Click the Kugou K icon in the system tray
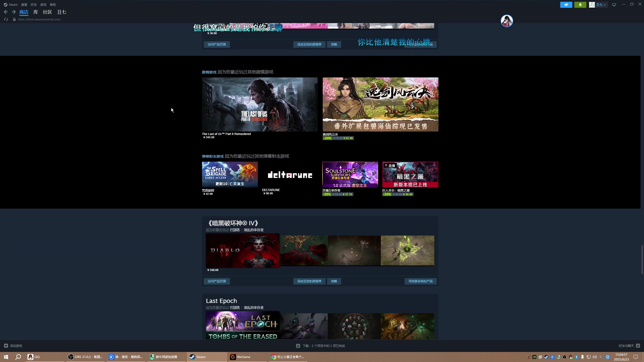This screenshot has height=362, width=644. pos(552,357)
